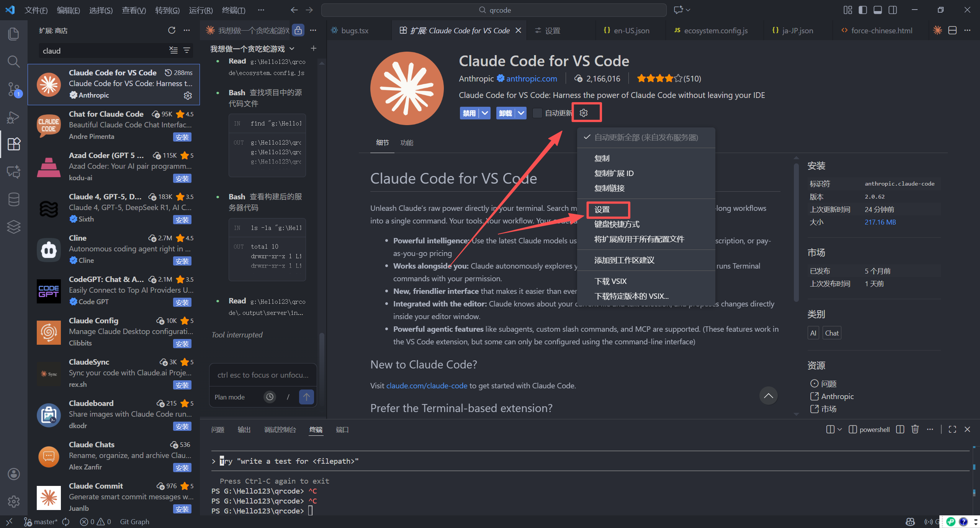Screen dimensions: 980x528
Task: Switch to the ecosystem.config.js tab
Action: tap(715, 30)
